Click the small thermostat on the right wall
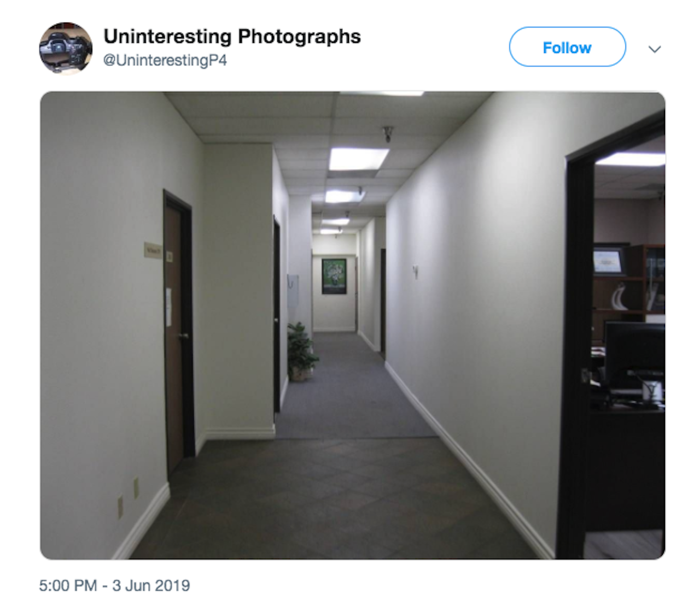This screenshot has width=700, height=600. click(x=416, y=271)
